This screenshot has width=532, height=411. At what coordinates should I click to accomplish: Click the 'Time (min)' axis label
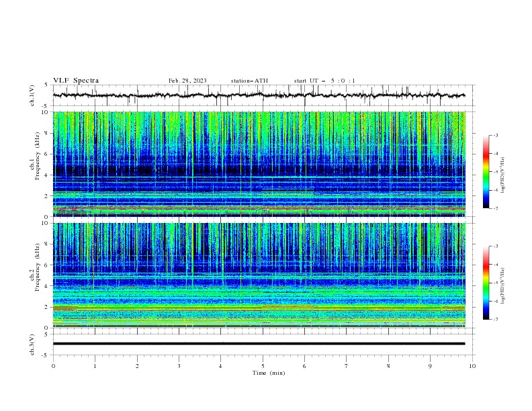269,373
